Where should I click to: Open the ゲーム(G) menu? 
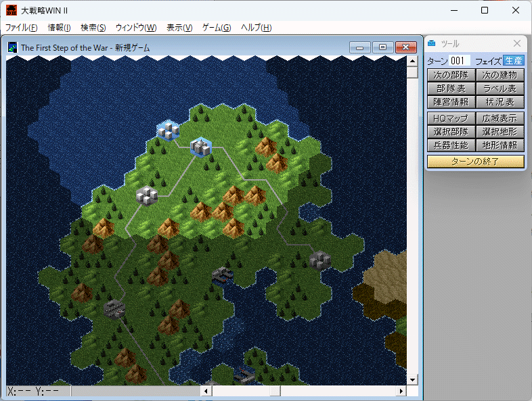pos(216,28)
